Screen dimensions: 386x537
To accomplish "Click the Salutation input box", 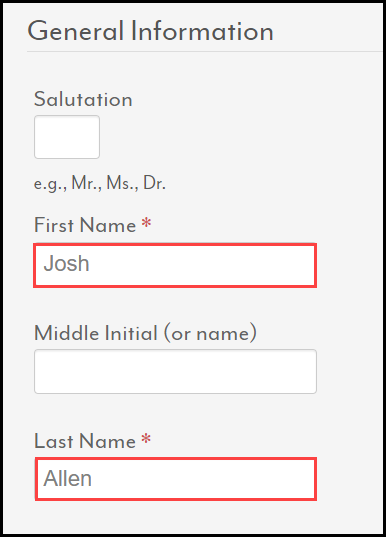I will [67, 137].
